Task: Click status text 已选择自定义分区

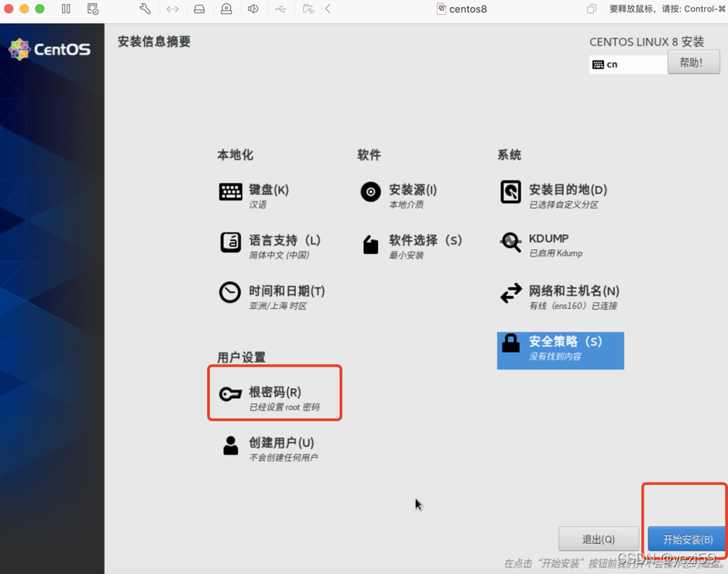Action: coord(564,205)
